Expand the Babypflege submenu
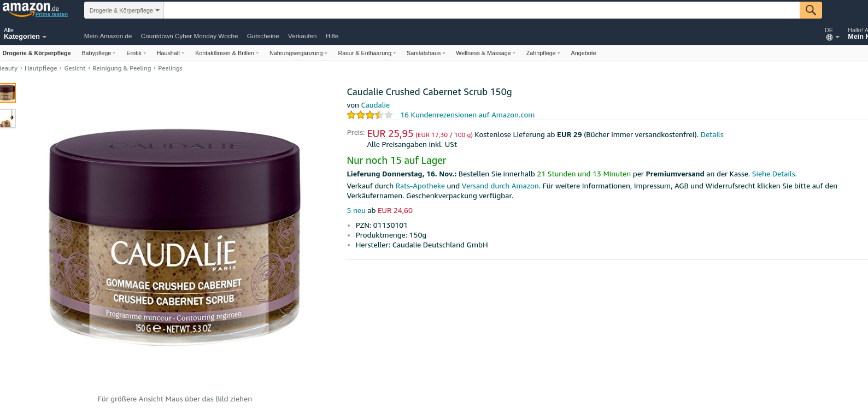The image size is (868, 414). coord(98,53)
